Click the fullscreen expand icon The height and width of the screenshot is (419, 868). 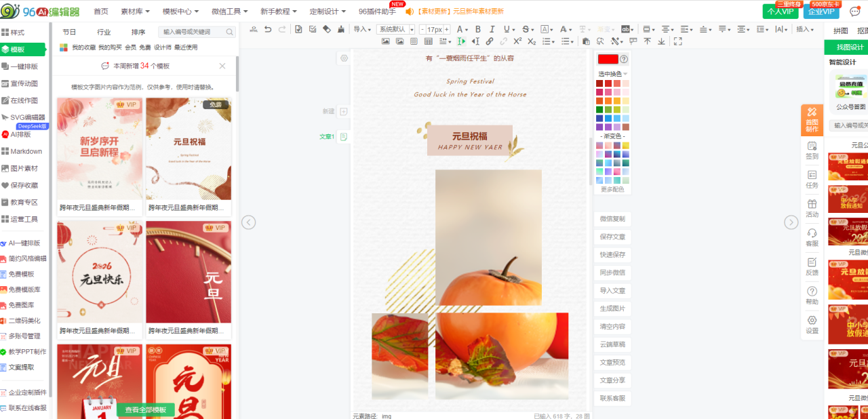pyautogui.click(x=677, y=41)
